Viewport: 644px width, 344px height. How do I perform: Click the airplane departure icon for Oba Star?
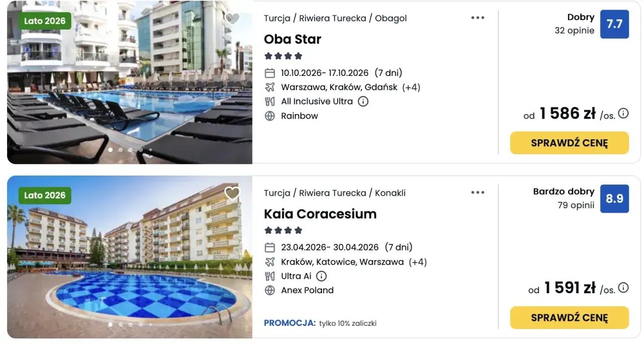(270, 87)
